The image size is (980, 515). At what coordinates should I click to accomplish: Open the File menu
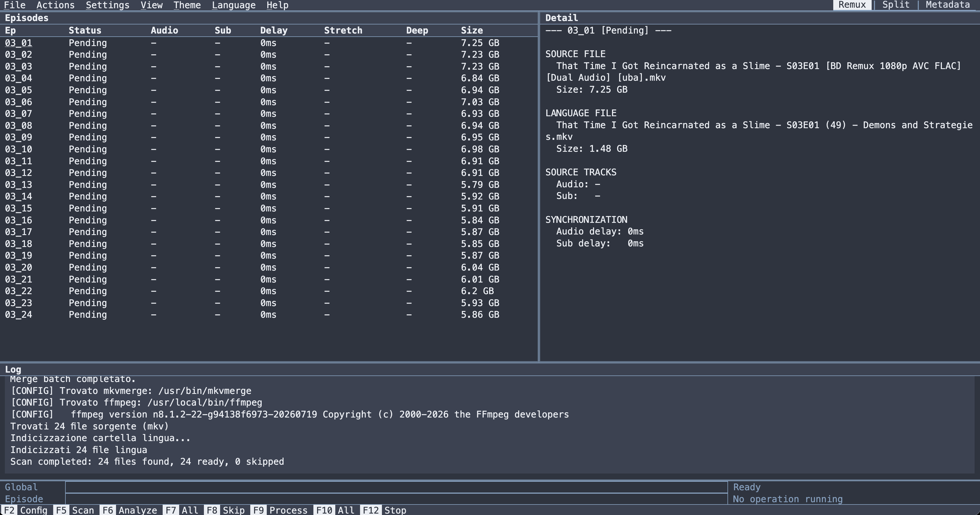click(15, 5)
